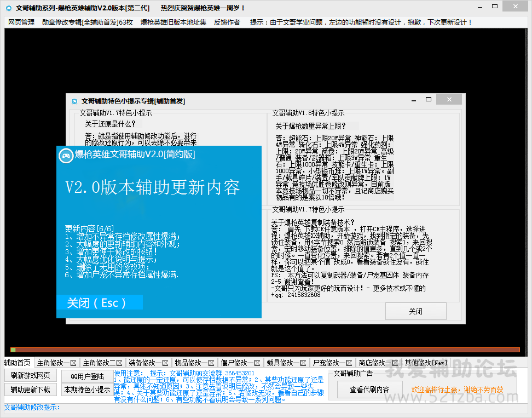This screenshot has width=532, height=418.
Task: Click update item 6 增加尸宠不异常存档属性爆满
Action: coord(122,274)
